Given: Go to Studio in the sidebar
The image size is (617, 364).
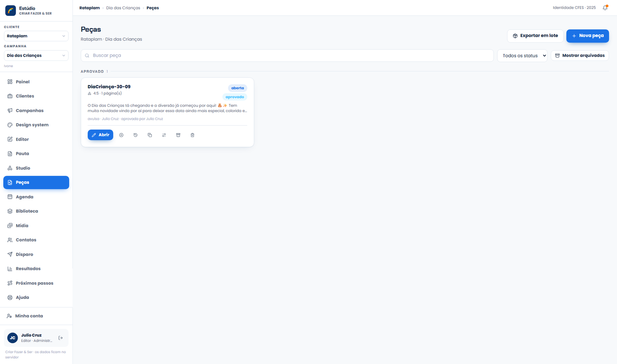Looking at the screenshot, I should tap(36, 168).
